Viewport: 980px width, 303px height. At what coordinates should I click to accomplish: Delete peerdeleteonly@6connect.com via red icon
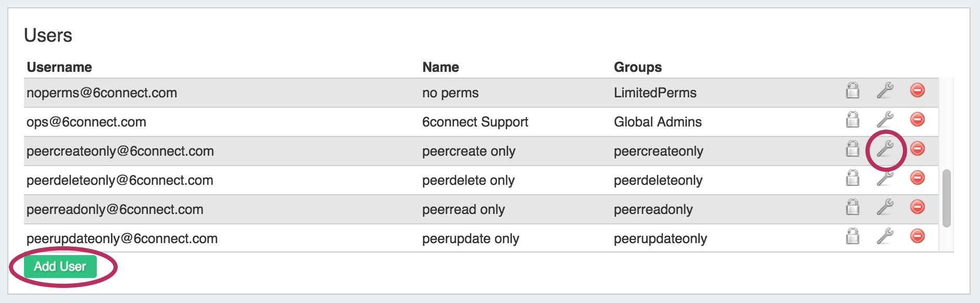coord(917,178)
